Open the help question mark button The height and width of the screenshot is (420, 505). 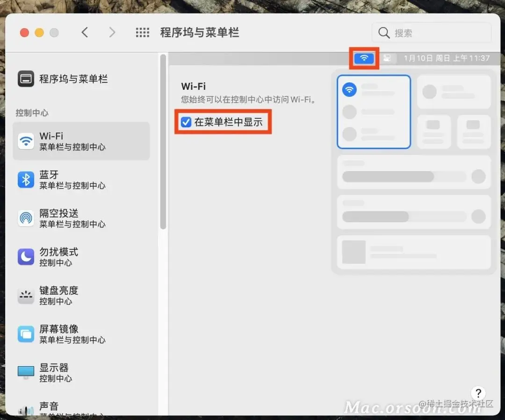pos(478,393)
